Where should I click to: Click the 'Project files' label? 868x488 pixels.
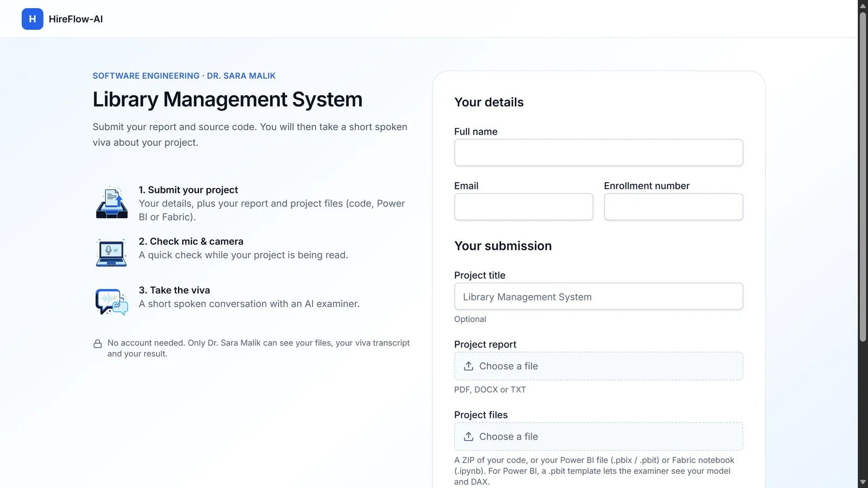(x=481, y=415)
